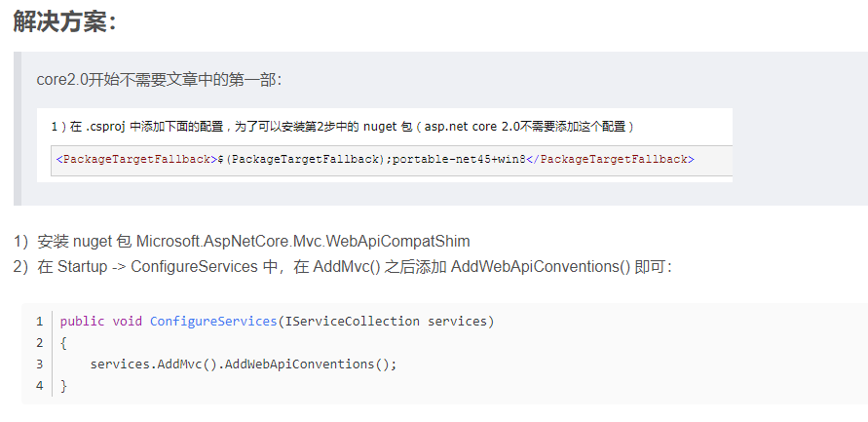Image resolution: width=868 pixels, height=422 pixels.
Task: Click the opening PackageTargetFallback XML tag
Action: pyautogui.click(x=134, y=159)
